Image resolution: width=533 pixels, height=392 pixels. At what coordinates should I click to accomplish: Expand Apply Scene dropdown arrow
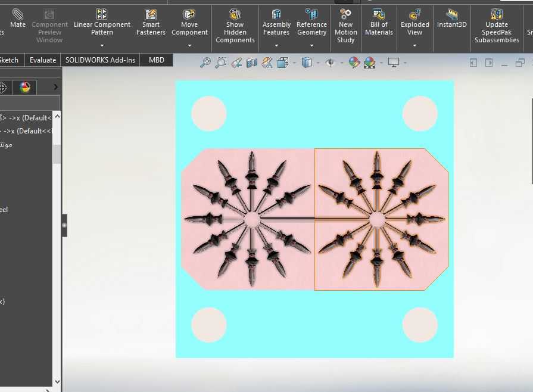pos(381,63)
